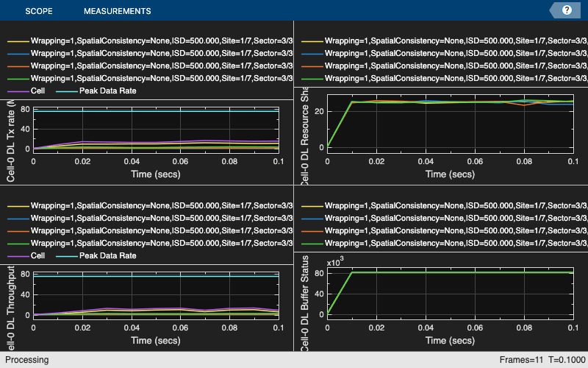Open help via the question mark icon
The image size is (588, 368).
pyautogui.click(x=567, y=10)
